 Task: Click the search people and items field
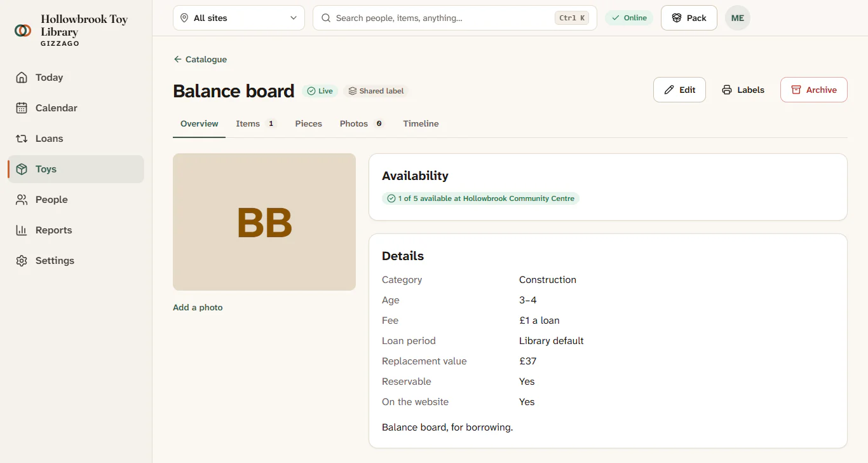point(455,18)
